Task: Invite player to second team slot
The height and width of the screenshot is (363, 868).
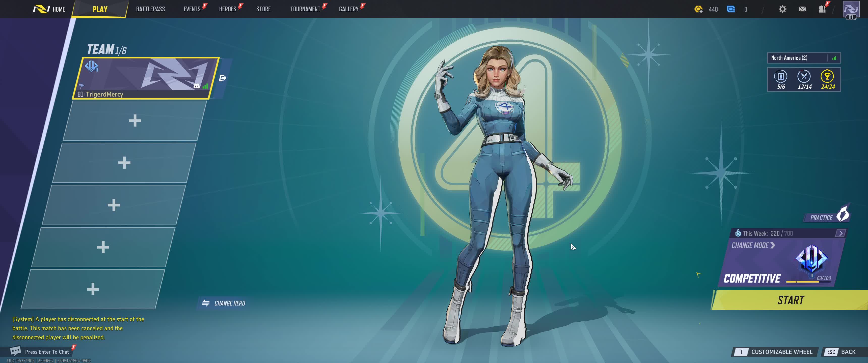Action: click(x=134, y=120)
